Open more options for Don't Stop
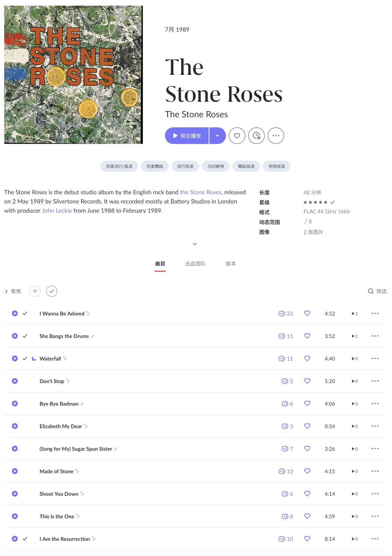392x556 pixels. coord(375,381)
